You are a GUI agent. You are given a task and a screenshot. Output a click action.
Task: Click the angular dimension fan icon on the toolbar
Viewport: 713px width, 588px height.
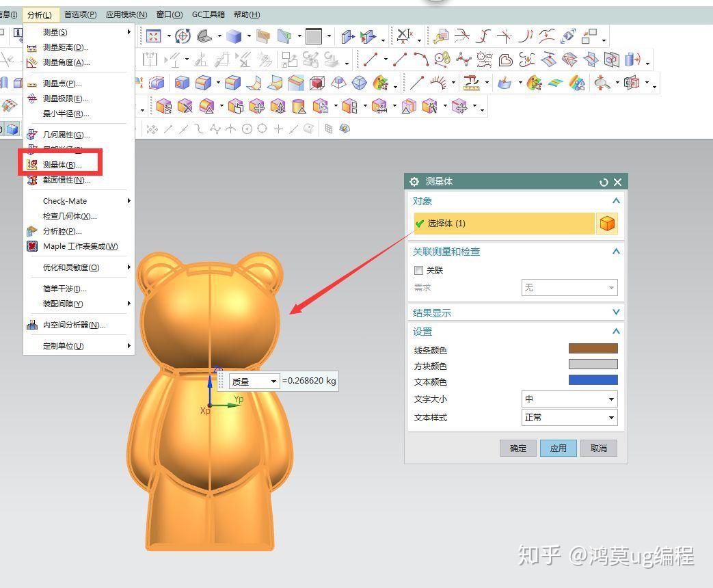tap(438, 82)
